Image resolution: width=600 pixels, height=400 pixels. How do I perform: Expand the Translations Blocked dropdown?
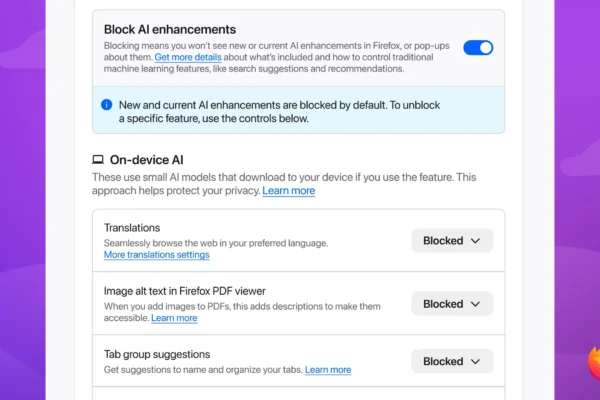(x=452, y=241)
